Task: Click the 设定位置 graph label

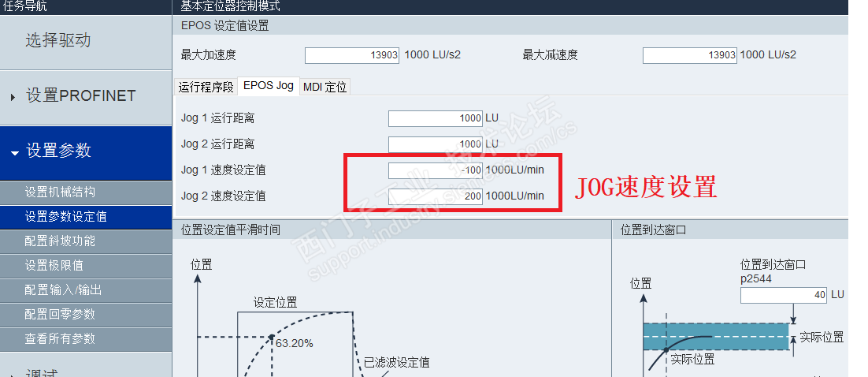Action: pos(275,303)
